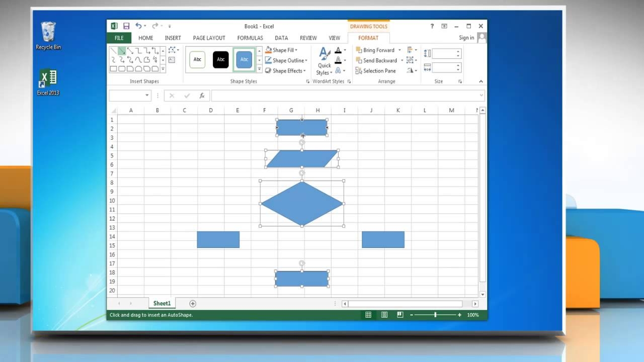Switch to the INSERT ribbon tab
644x362 pixels.
(173, 38)
